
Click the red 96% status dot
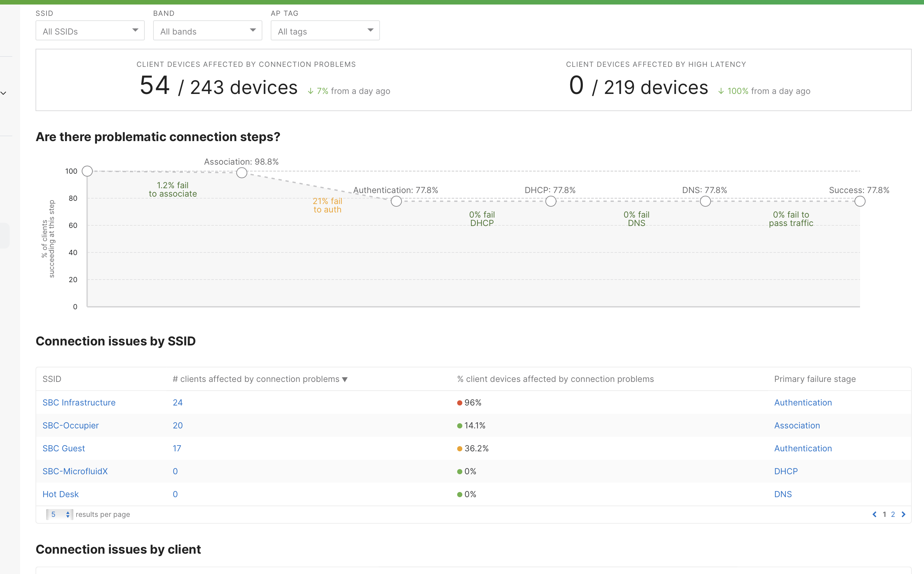[459, 403]
